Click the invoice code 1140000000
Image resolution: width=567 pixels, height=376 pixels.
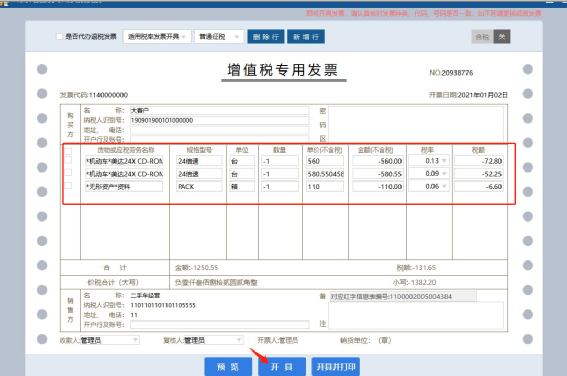coord(108,95)
